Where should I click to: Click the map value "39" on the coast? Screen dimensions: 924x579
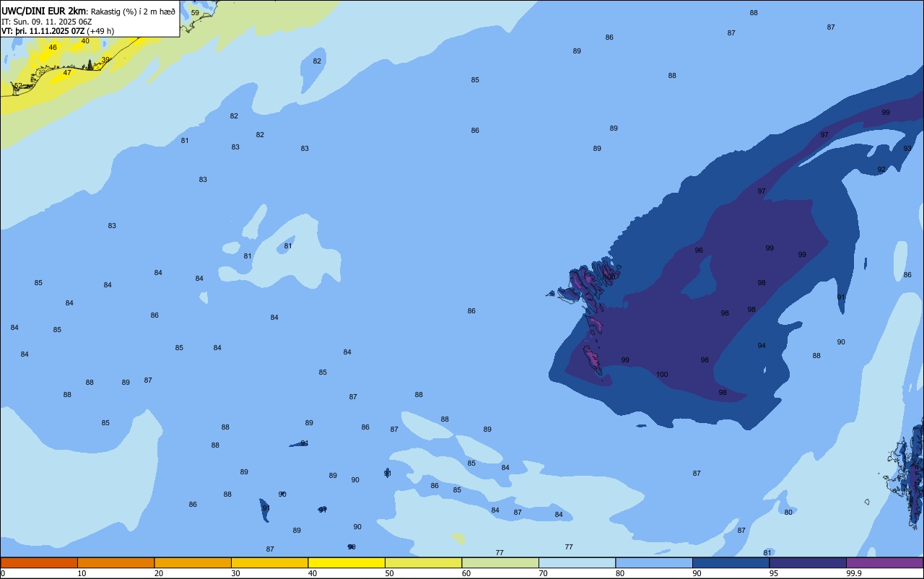105,60
